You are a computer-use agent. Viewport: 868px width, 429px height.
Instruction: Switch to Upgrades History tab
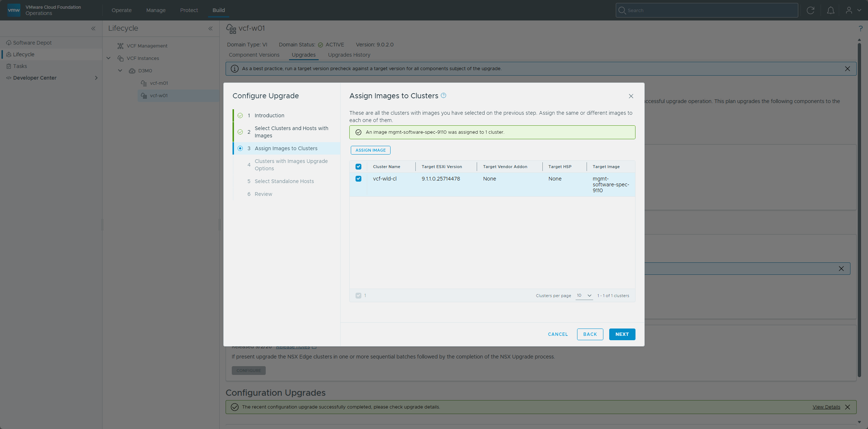point(349,55)
